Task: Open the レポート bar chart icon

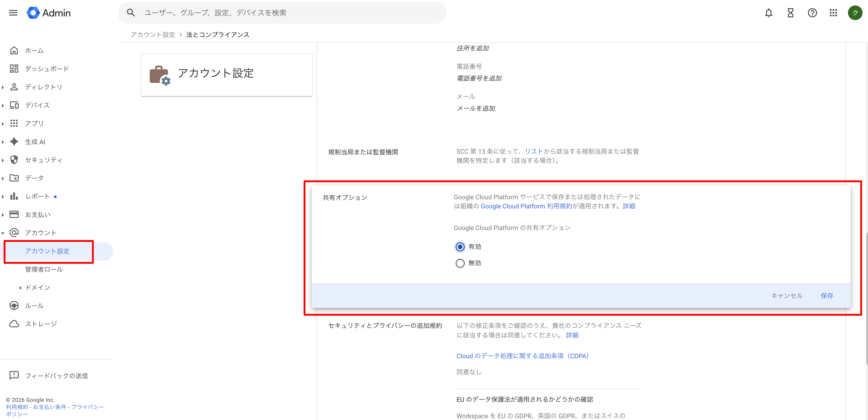Action: pyautogui.click(x=14, y=196)
